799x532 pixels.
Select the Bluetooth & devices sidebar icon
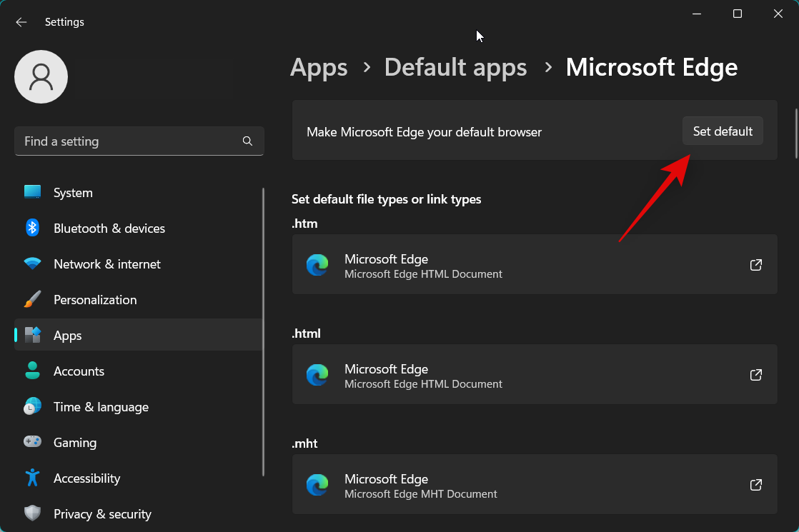click(32, 228)
